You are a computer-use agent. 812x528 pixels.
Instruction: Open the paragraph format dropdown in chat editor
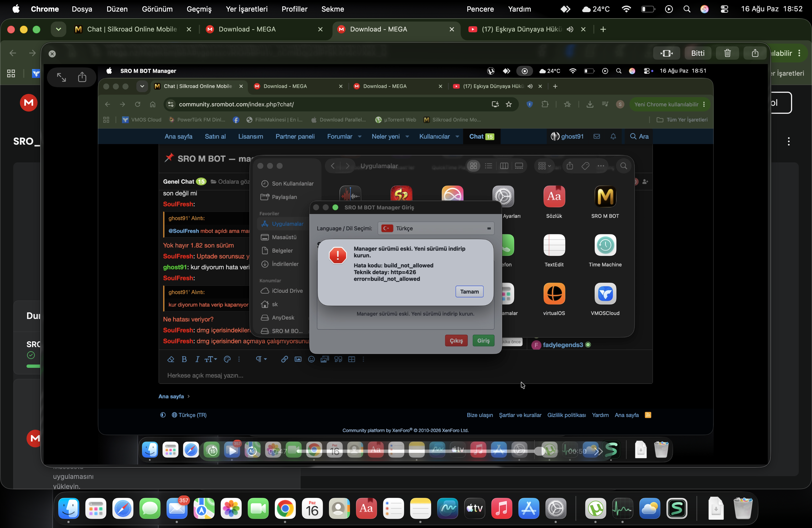coord(261,359)
